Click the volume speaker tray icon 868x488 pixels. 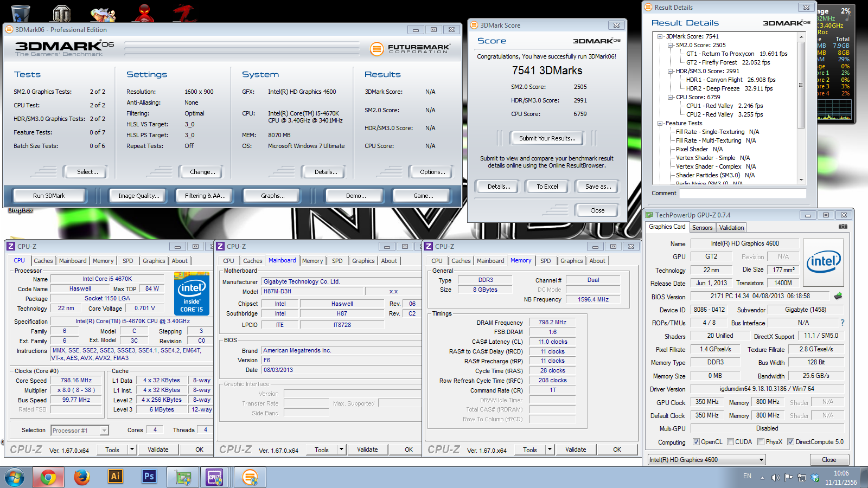[776, 478]
